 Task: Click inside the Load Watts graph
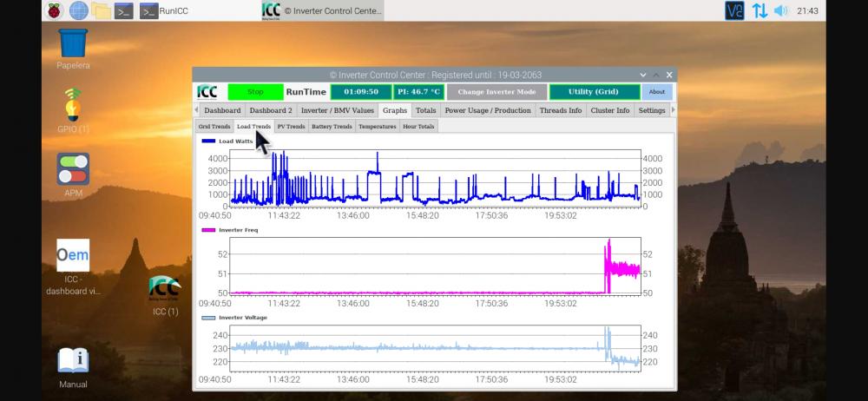(x=435, y=178)
